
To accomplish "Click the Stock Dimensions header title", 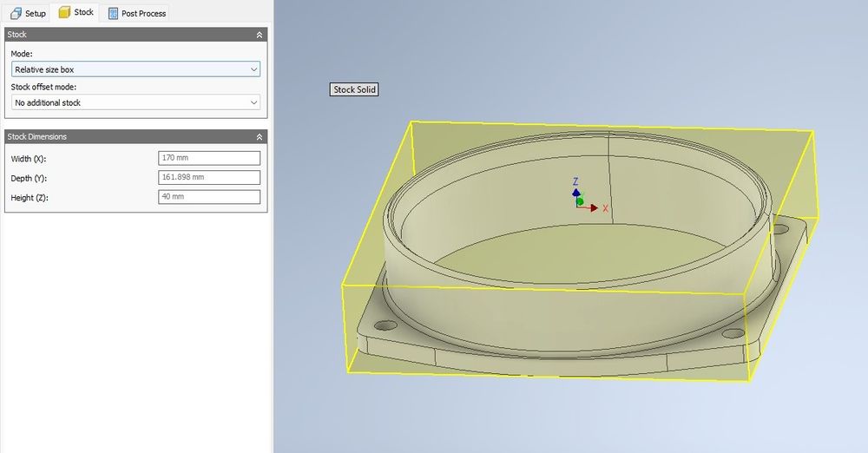I will pos(36,136).
